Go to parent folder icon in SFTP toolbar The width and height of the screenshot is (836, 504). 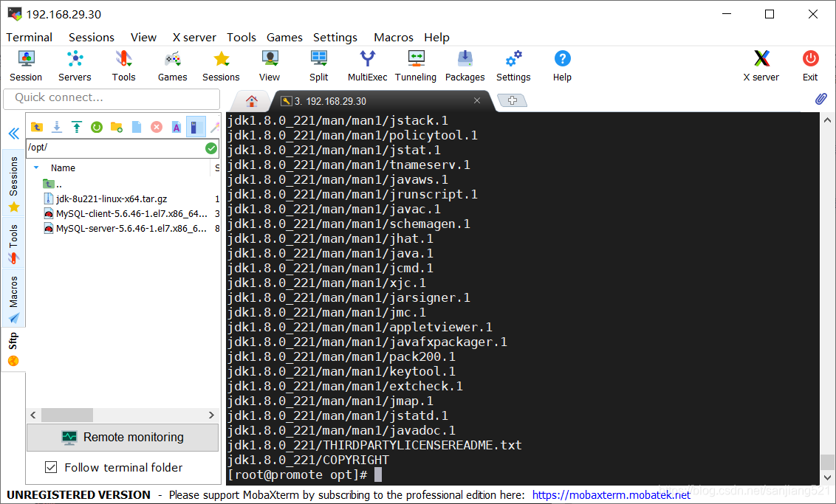[37, 127]
